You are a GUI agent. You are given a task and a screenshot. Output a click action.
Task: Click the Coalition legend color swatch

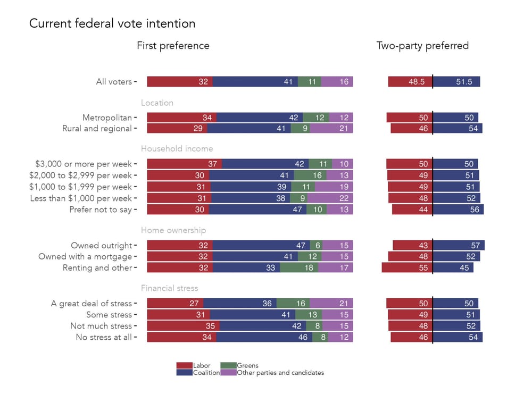coord(184,373)
